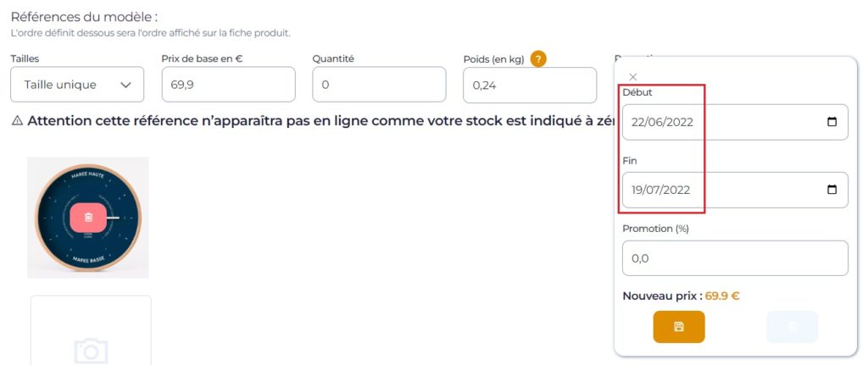Click the Poids (en kg) label
The width and height of the screenshot is (868, 365).
click(x=494, y=60)
